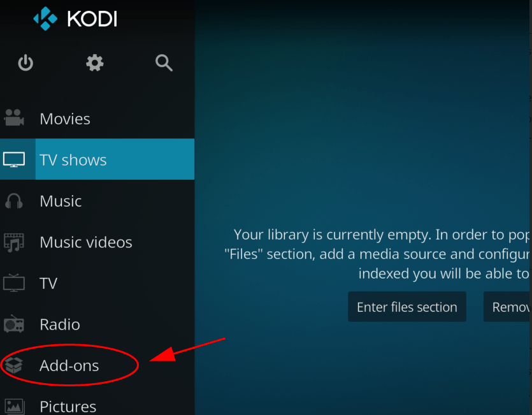Select the TV shows menu label
The image size is (532, 415).
[x=73, y=160]
